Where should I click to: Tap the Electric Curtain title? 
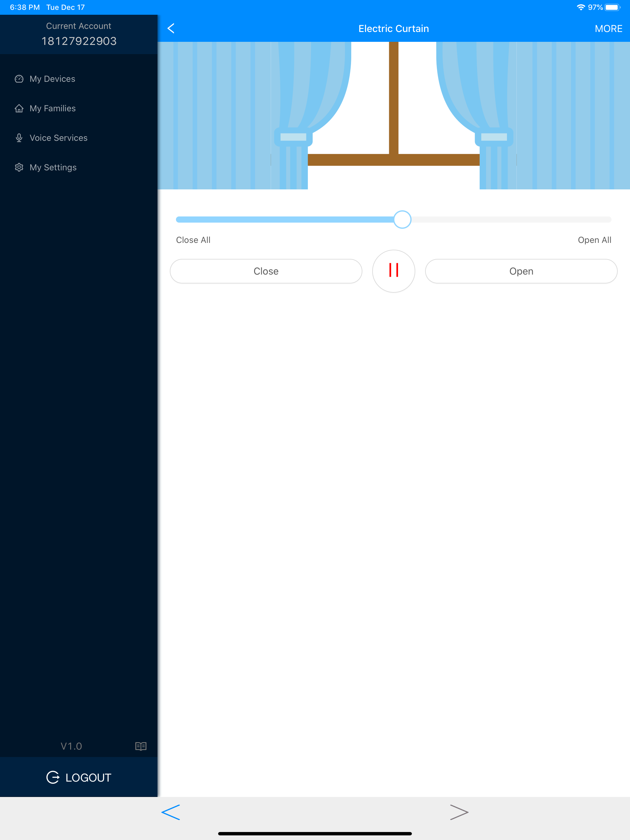[394, 29]
